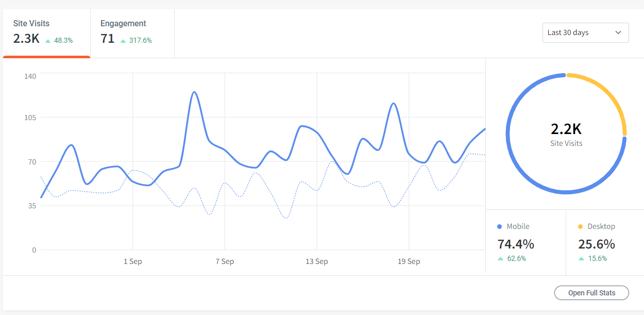Click the Mobile growth arrow icon
This screenshot has height=315, width=644.
[500, 259]
